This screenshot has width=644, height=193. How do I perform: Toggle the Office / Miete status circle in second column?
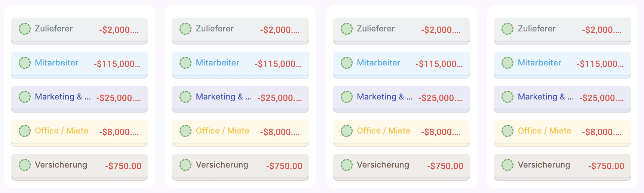coord(185,131)
